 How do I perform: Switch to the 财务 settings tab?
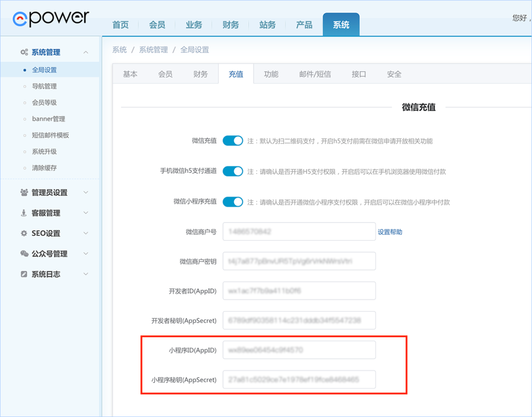tap(200, 74)
